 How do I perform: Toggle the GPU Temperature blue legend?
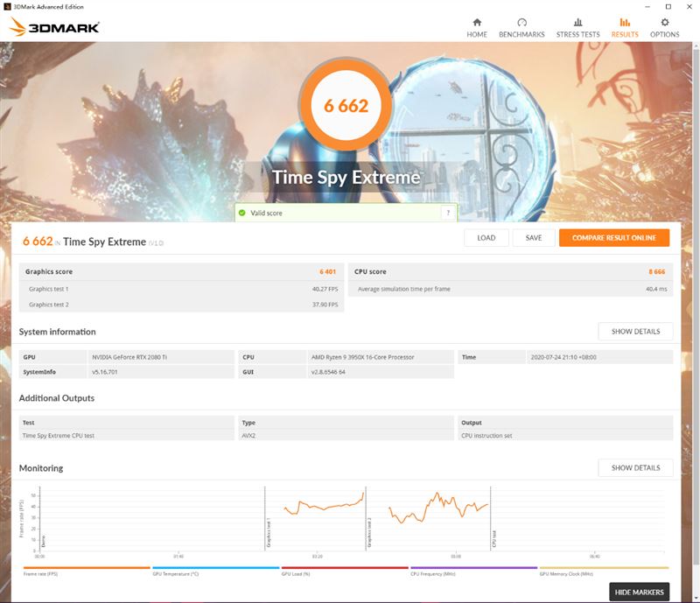(x=215, y=571)
